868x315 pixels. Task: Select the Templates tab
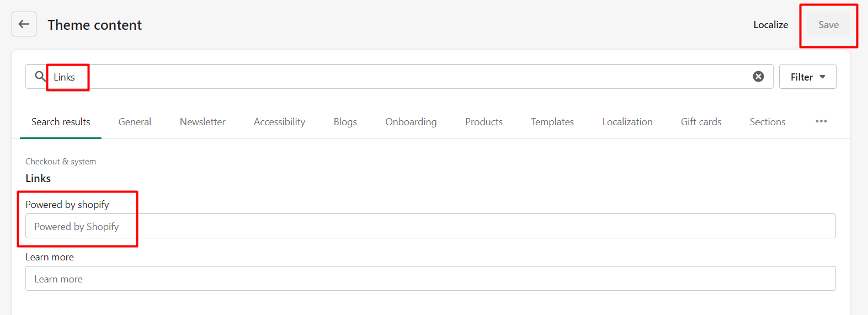(552, 122)
